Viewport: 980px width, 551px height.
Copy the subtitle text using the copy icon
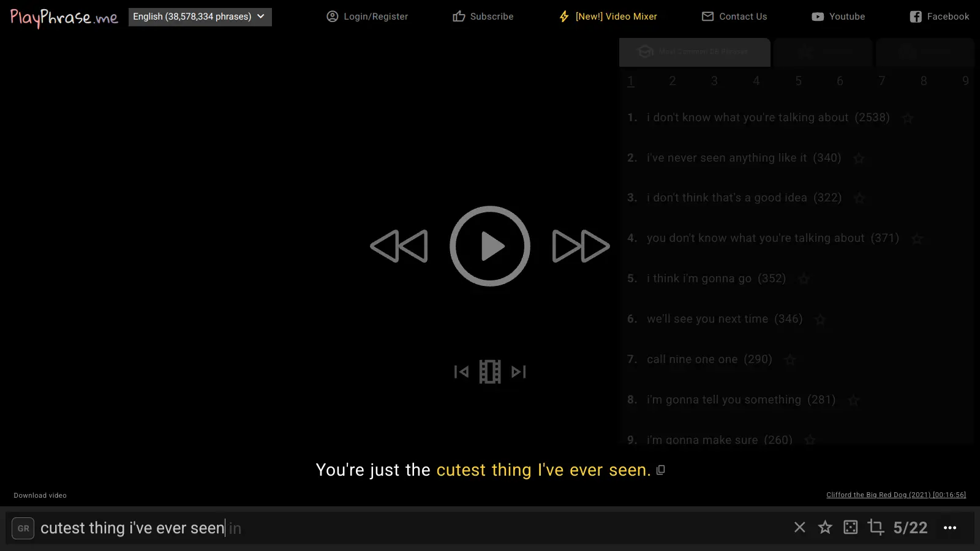click(660, 470)
